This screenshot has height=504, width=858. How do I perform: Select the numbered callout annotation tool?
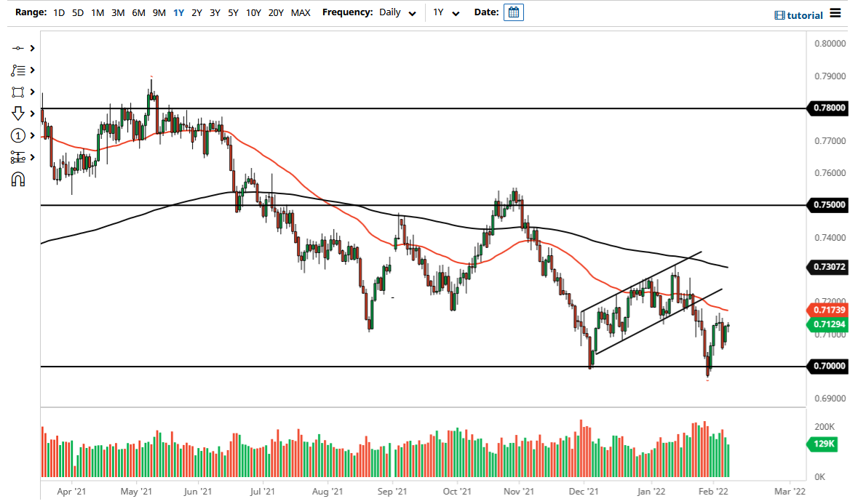point(18,135)
